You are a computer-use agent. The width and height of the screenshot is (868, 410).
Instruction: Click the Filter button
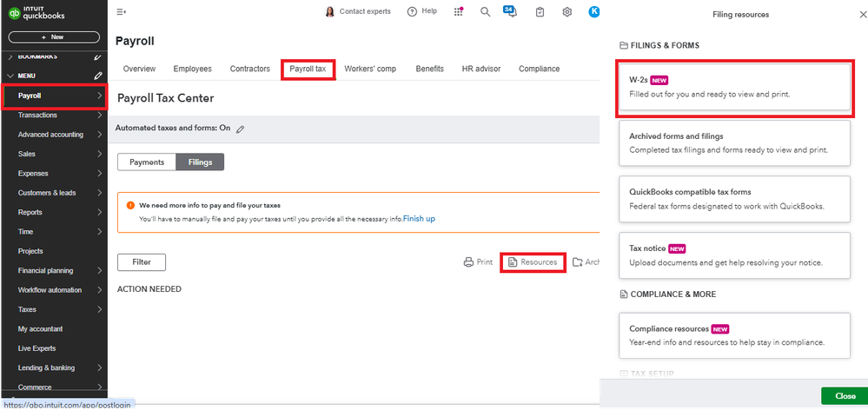pos(142,262)
